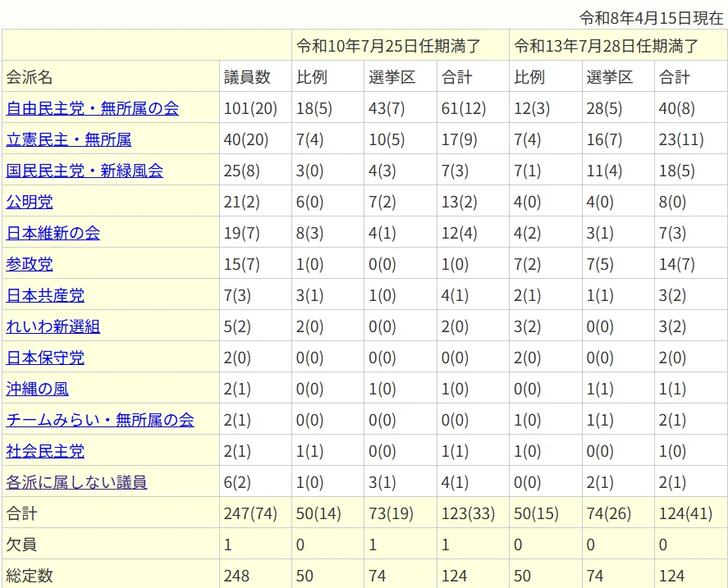Viewport: 728px width, 588px height.
Task: Click the 日本保守党 link
Action: coord(45,358)
